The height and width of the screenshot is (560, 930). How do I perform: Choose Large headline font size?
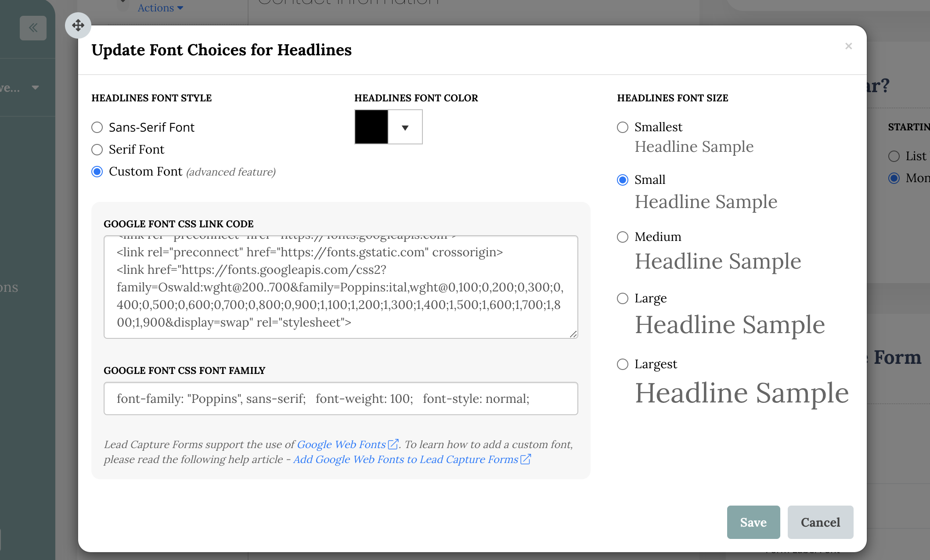point(623,298)
